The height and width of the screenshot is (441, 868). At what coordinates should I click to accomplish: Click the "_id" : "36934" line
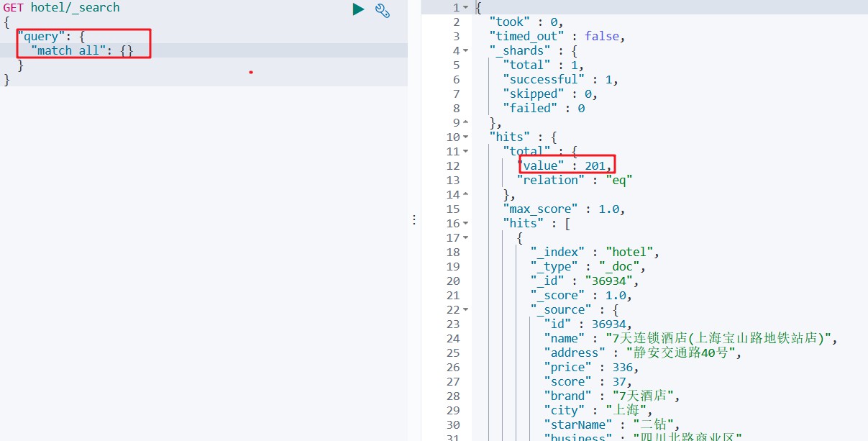point(585,281)
